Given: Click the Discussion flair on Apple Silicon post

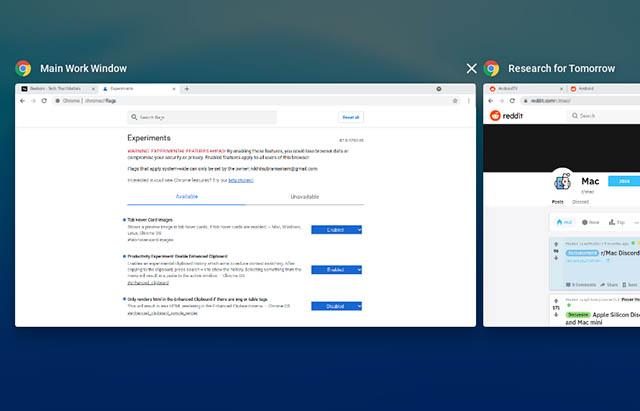Looking at the screenshot, I should coord(578,315).
